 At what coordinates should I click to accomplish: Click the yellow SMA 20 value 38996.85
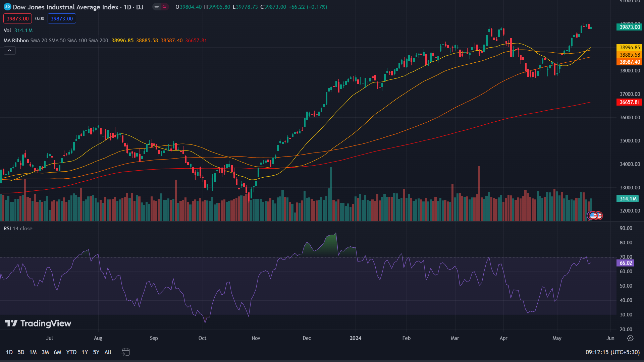[122, 41]
